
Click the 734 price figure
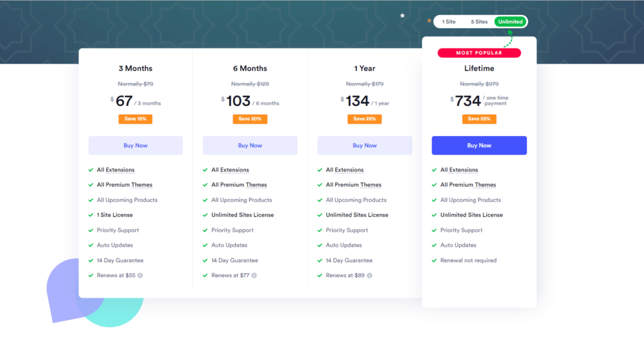(468, 101)
